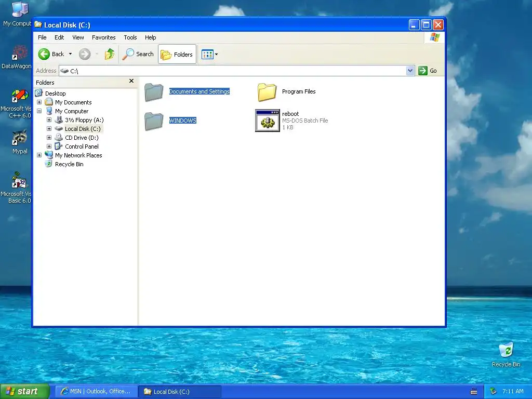This screenshot has height=399, width=532.
Task: Toggle the Folders pane button
Action: pos(177,54)
